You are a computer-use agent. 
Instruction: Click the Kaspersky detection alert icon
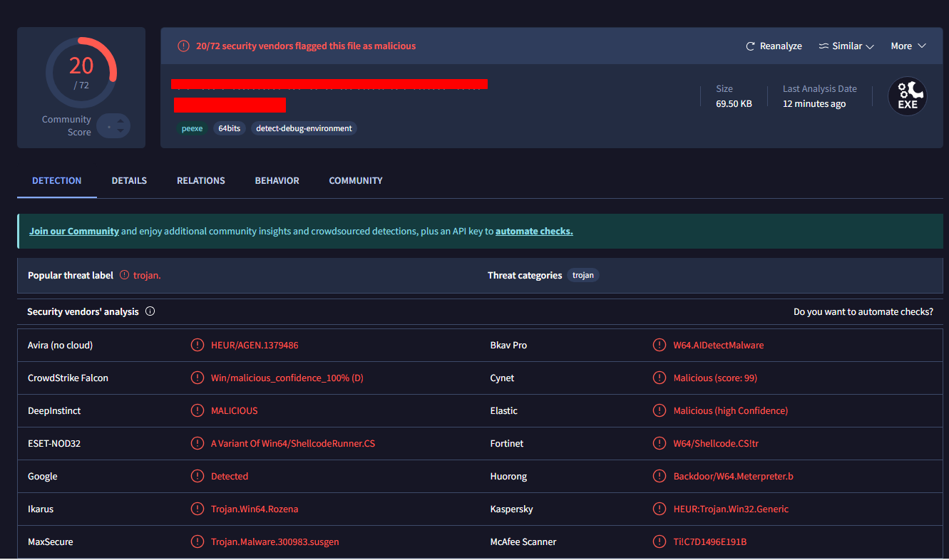coord(660,509)
